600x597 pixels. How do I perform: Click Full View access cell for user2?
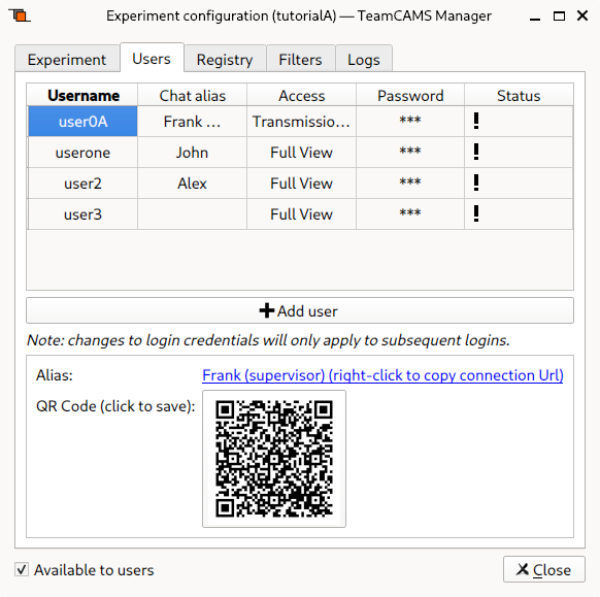pos(302,183)
